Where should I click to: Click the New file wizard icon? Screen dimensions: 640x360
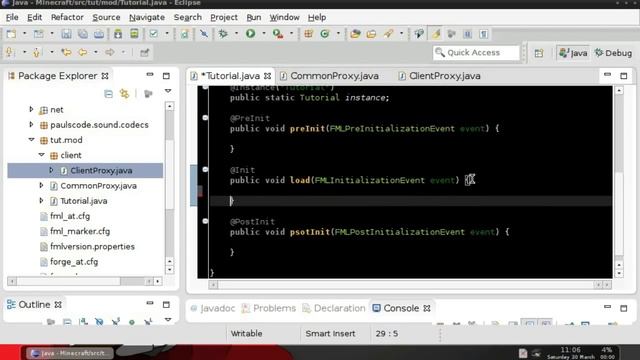(11, 34)
